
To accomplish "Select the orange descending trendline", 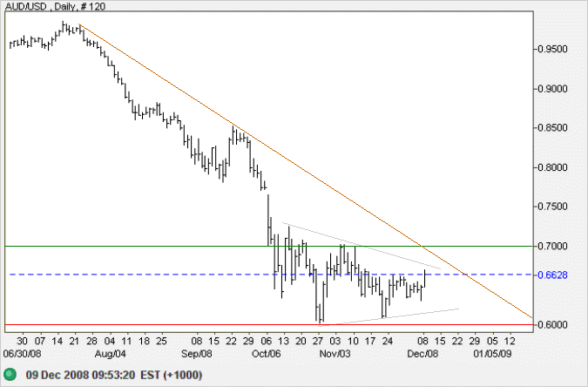I will click(305, 171).
